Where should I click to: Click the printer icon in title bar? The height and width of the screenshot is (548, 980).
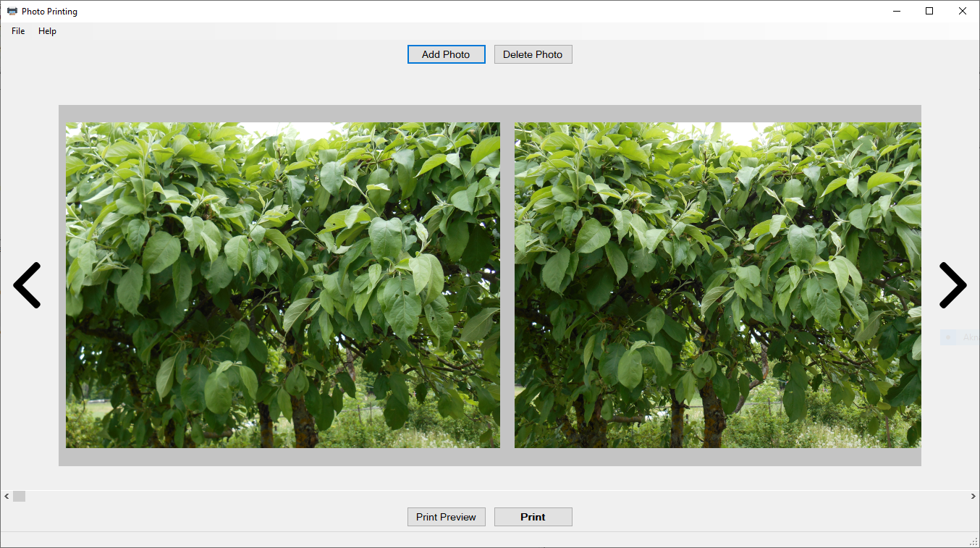tap(12, 12)
